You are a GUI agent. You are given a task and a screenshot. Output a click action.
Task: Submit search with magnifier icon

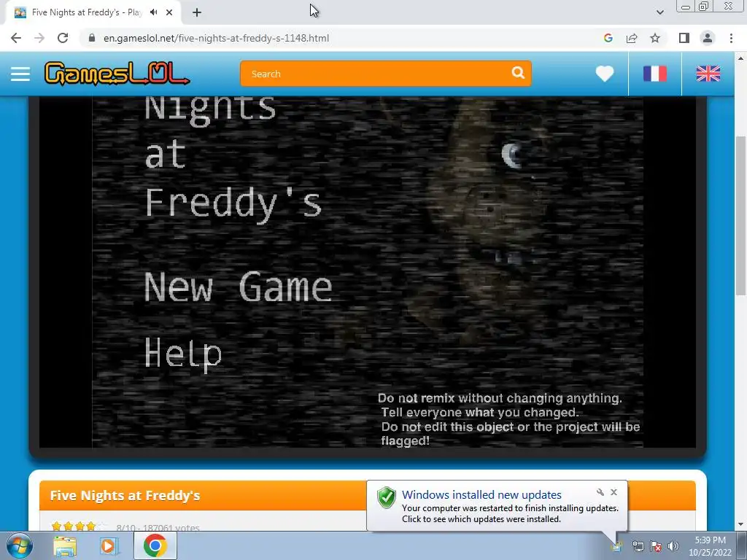tap(518, 73)
